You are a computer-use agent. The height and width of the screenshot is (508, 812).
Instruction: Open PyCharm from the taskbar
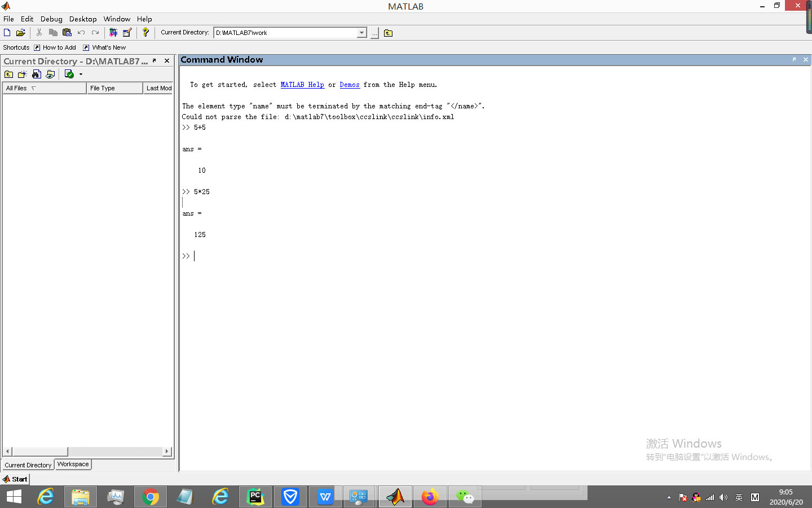[255, 497]
